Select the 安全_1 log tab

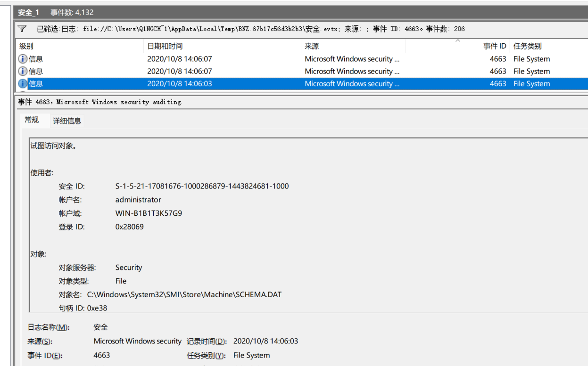coord(28,12)
